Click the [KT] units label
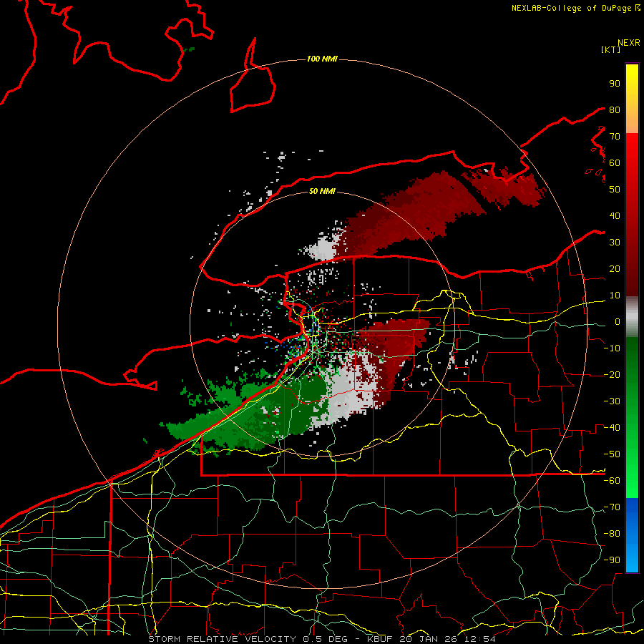This screenshot has height=644, width=644. [x=611, y=49]
